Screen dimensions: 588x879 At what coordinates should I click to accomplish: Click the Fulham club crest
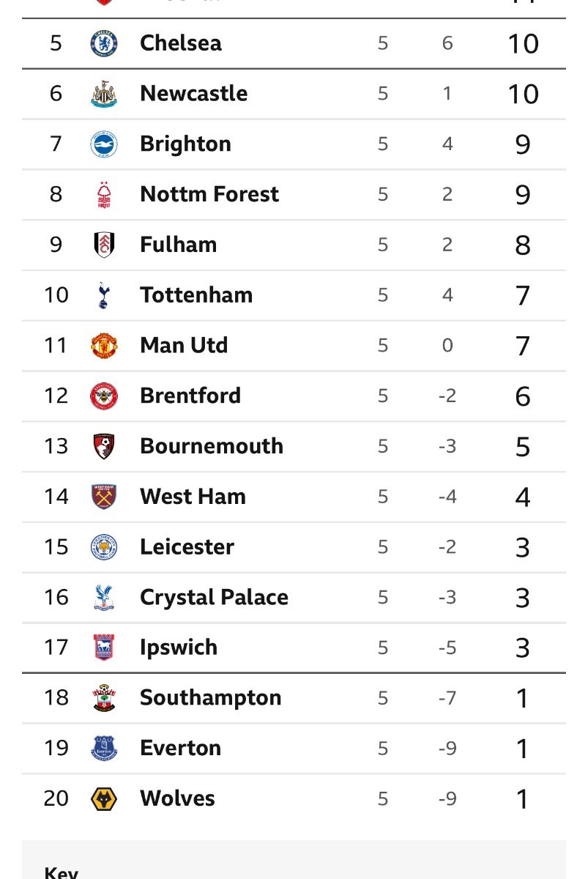tap(103, 245)
